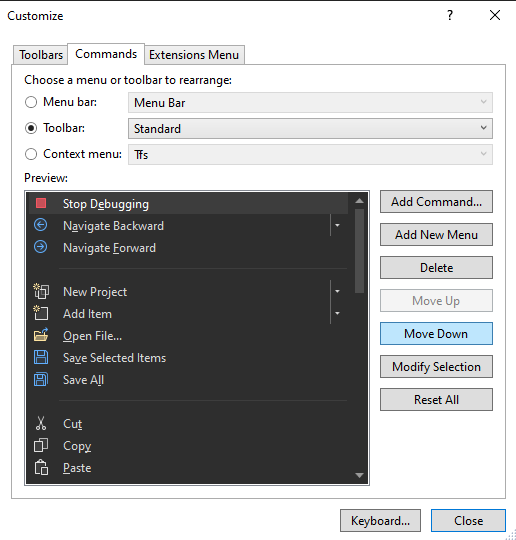Switch to the Toolbars tab

41,55
